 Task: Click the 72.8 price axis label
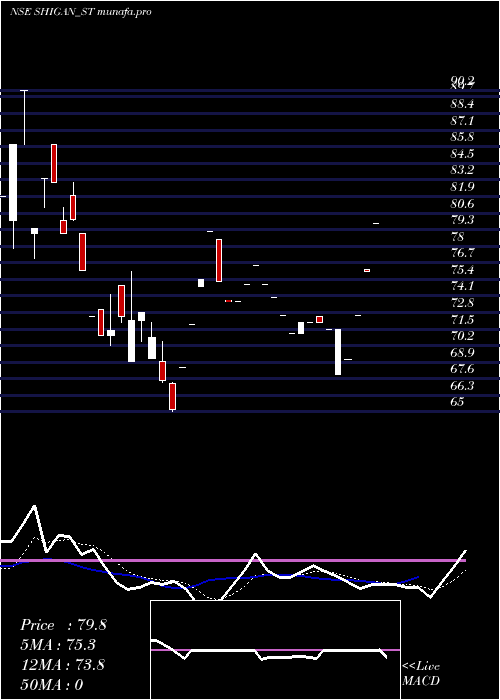tap(462, 303)
